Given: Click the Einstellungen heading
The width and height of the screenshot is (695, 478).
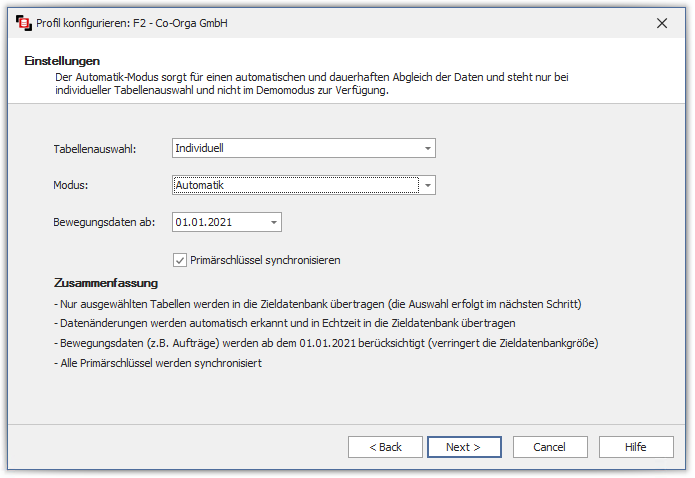Looking at the screenshot, I should (62, 61).
